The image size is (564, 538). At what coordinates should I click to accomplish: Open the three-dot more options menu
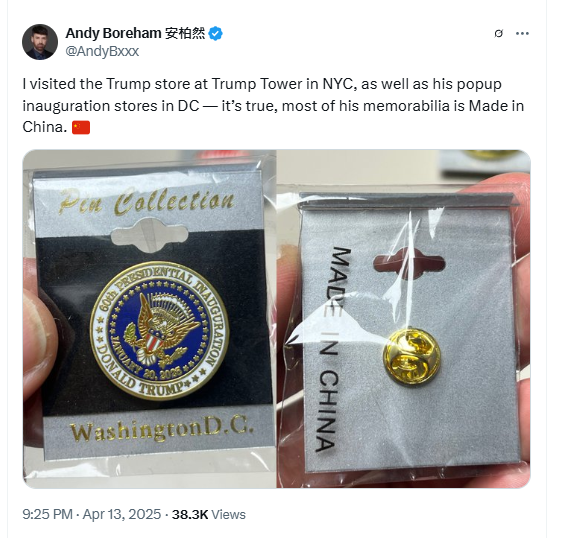522,33
